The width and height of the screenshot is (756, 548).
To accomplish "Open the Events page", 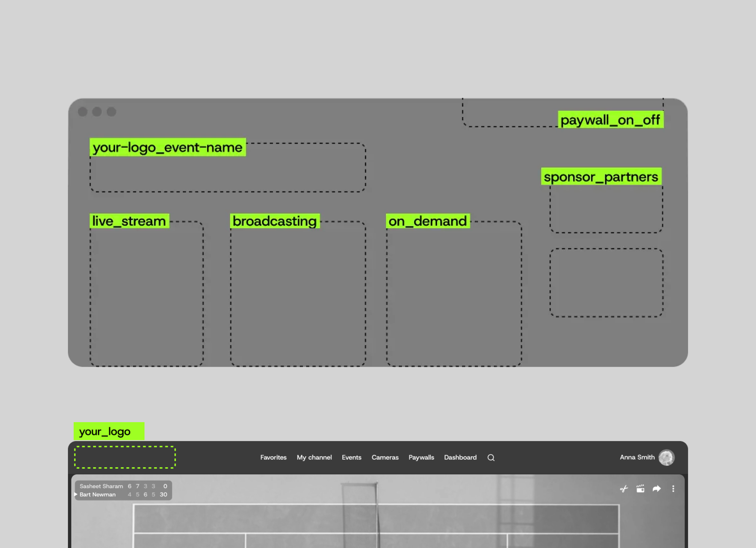I will click(351, 458).
